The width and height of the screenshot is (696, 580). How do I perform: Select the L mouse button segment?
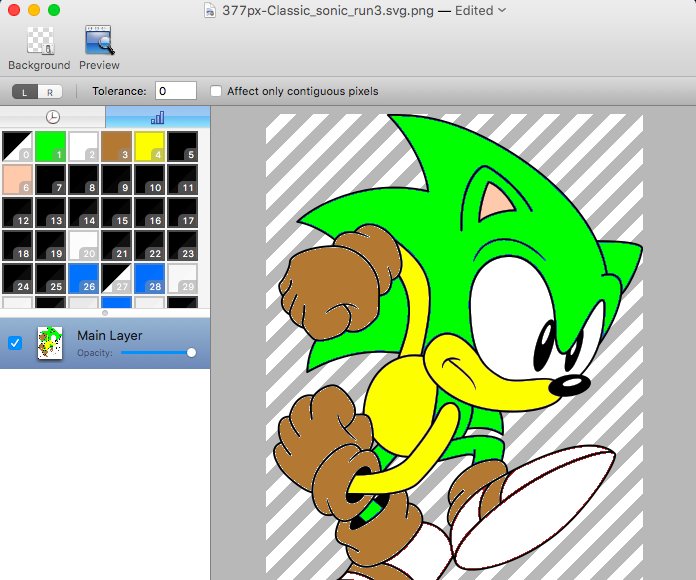[25, 91]
